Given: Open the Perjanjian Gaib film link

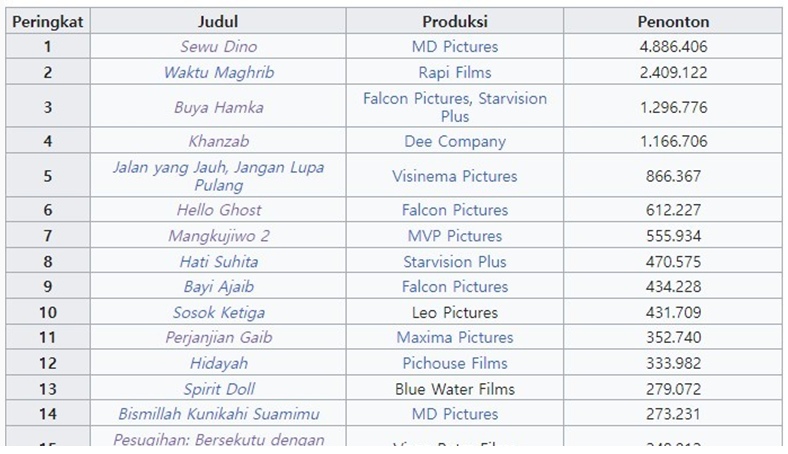Looking at the screenshot, I should [218, 338].
